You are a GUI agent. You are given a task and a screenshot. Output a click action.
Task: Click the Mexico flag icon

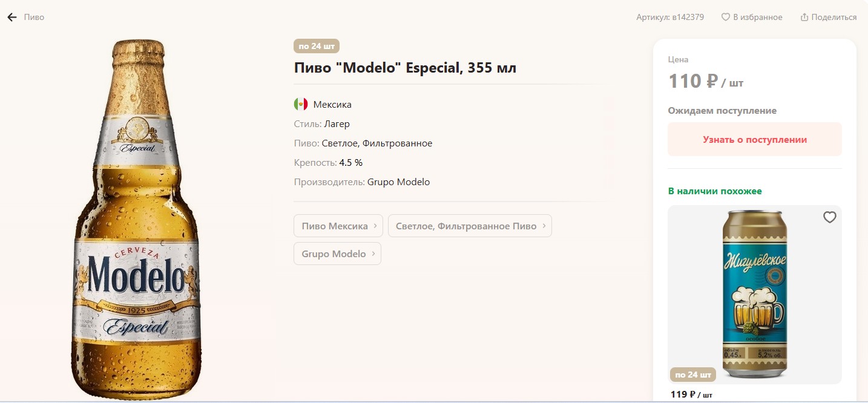[301, 104]
